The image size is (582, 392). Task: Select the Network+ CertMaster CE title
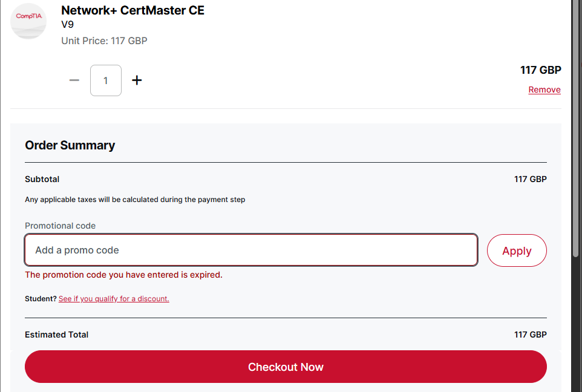[132, 10]
